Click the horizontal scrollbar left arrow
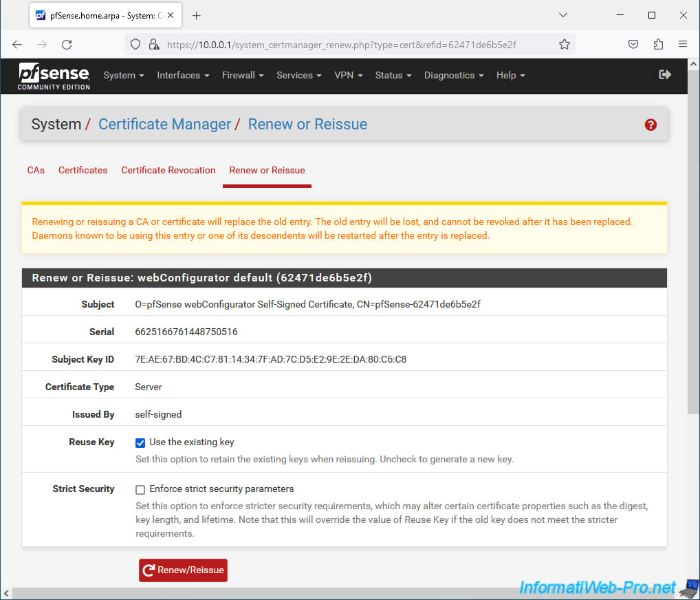Screen dimensions: 700x600 (x=6, y=594)
